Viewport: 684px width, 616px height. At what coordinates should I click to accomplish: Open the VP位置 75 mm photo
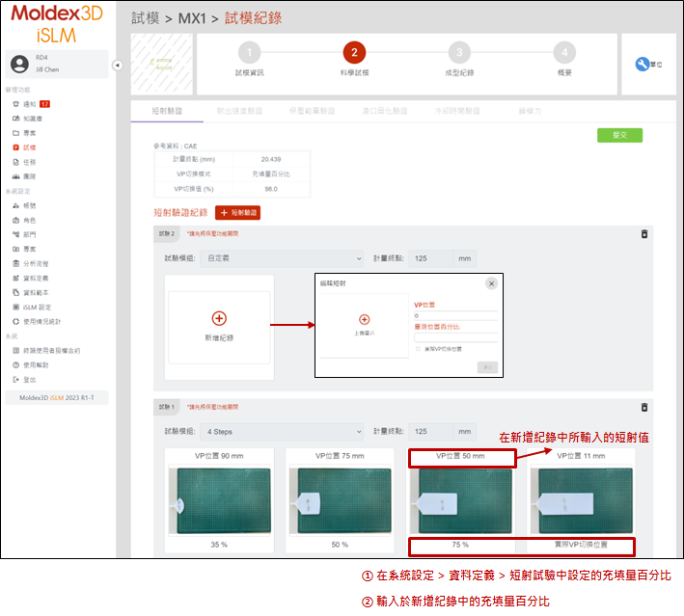click(341, 500)
